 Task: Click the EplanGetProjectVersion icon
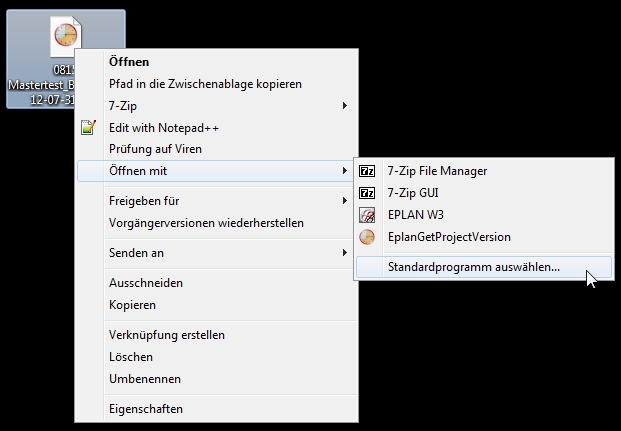point(367,237)
